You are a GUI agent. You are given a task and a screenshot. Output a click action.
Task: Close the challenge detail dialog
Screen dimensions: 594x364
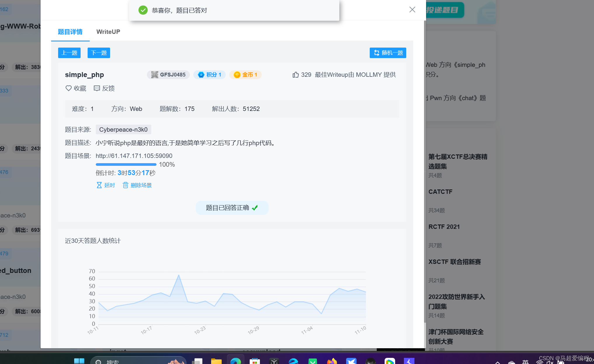click(x=412, y=10)
